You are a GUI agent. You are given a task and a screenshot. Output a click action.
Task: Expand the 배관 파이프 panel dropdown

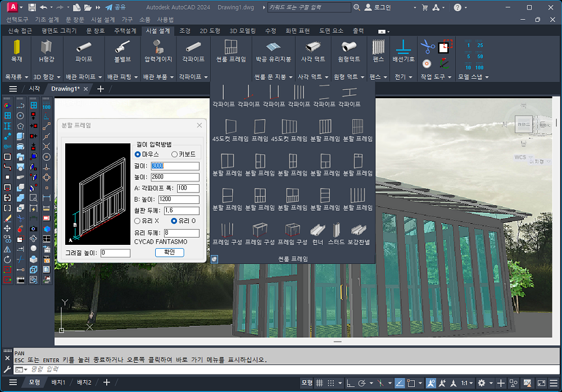84,77
